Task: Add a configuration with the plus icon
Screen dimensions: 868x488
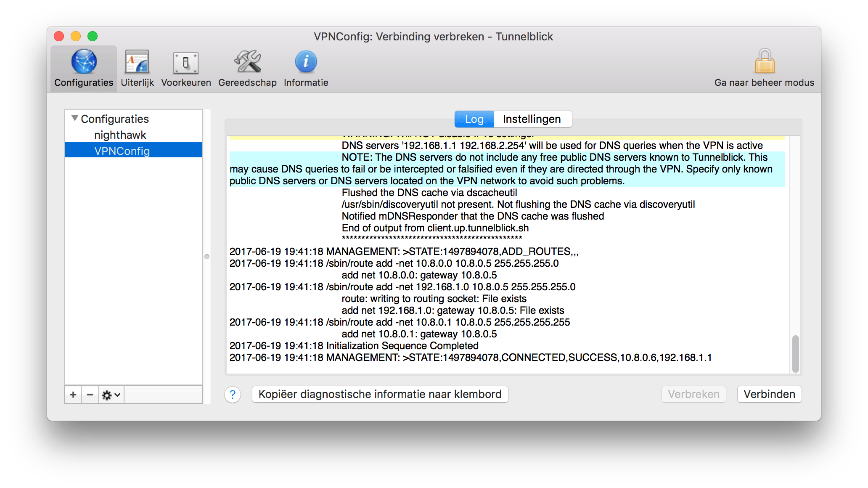Action: coord(72,395)
